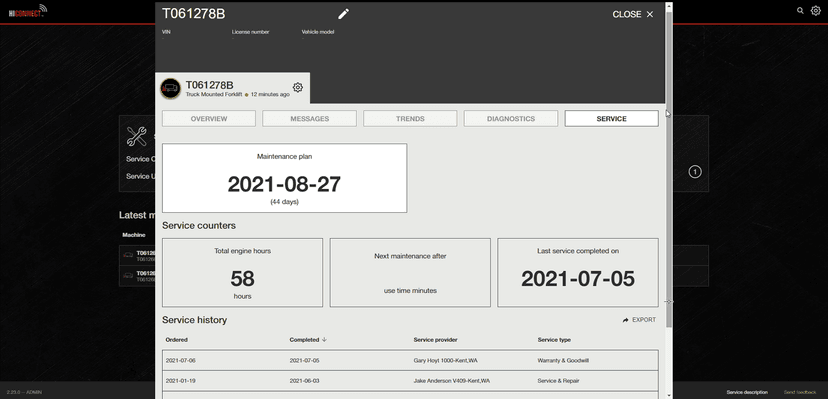Click the Warranty & Goodwill service type cell
The width and height of the screenshot is (828, 399).
point(563,360)
